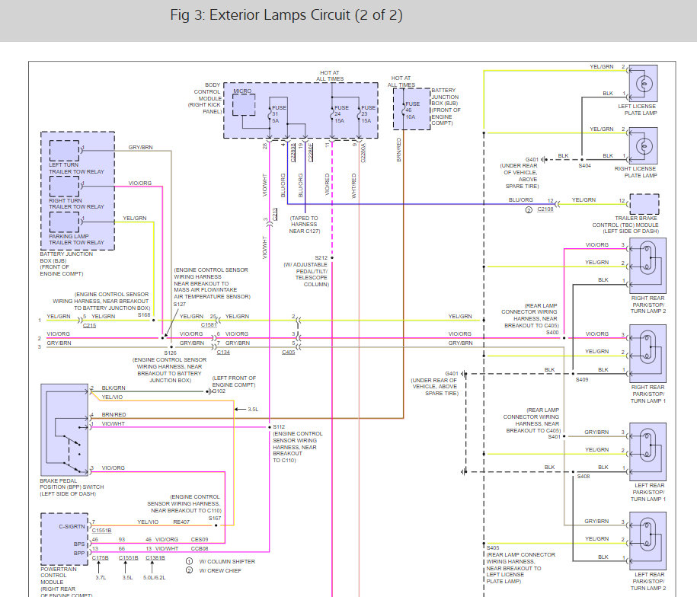This screenshot has width=697, height=616.
Task: Click the S409 splice label
Action: (582, 379)
